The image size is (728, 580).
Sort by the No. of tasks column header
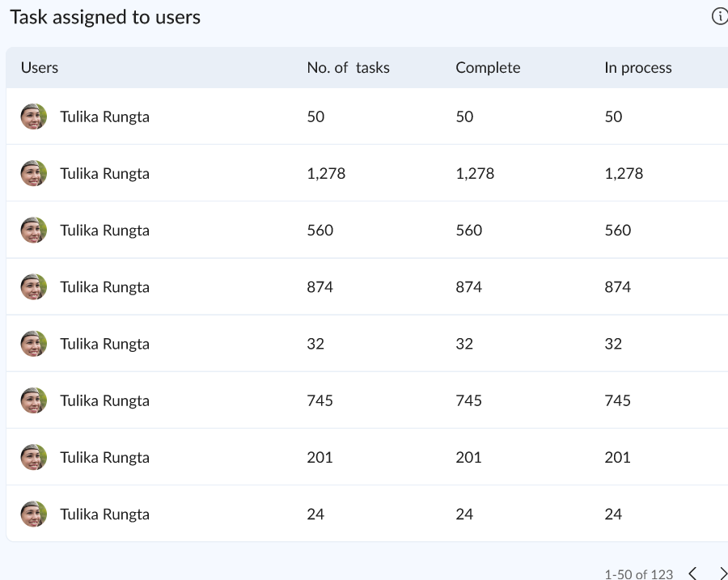348,68
